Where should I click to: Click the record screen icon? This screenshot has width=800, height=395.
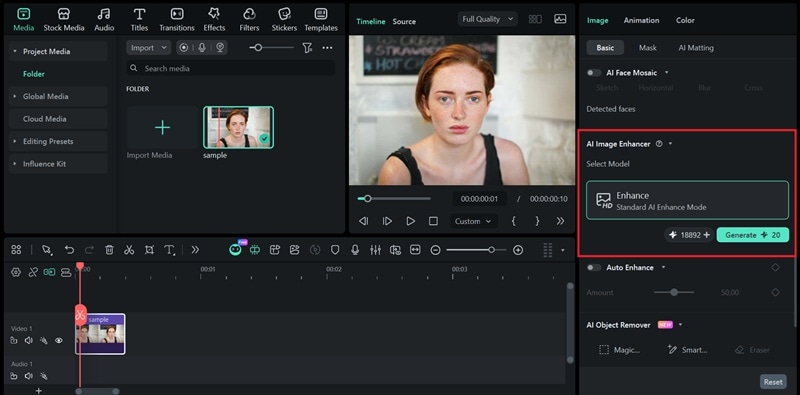tap(184, 47)
